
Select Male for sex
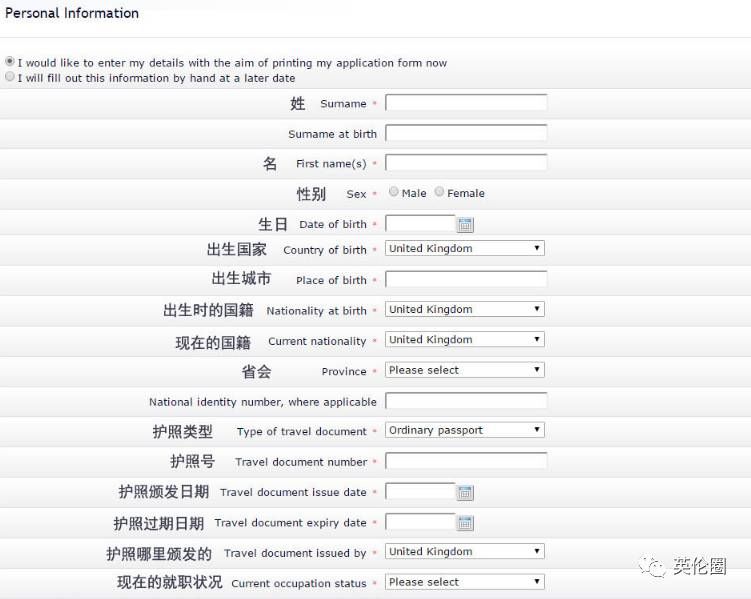394,192
